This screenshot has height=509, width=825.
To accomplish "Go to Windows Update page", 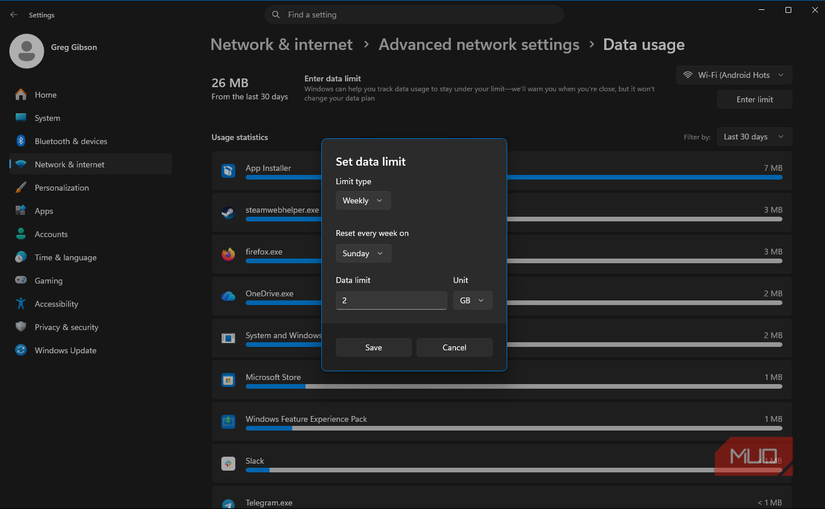I will (x=90, y=350).
